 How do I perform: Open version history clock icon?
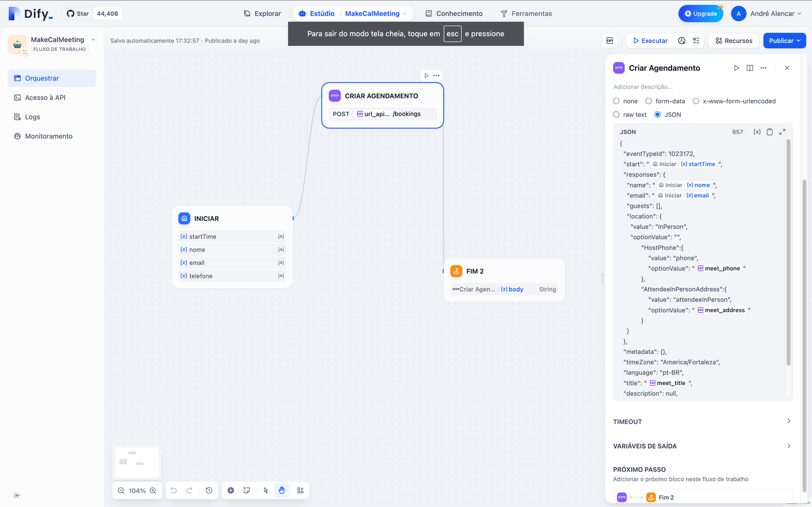209,491
